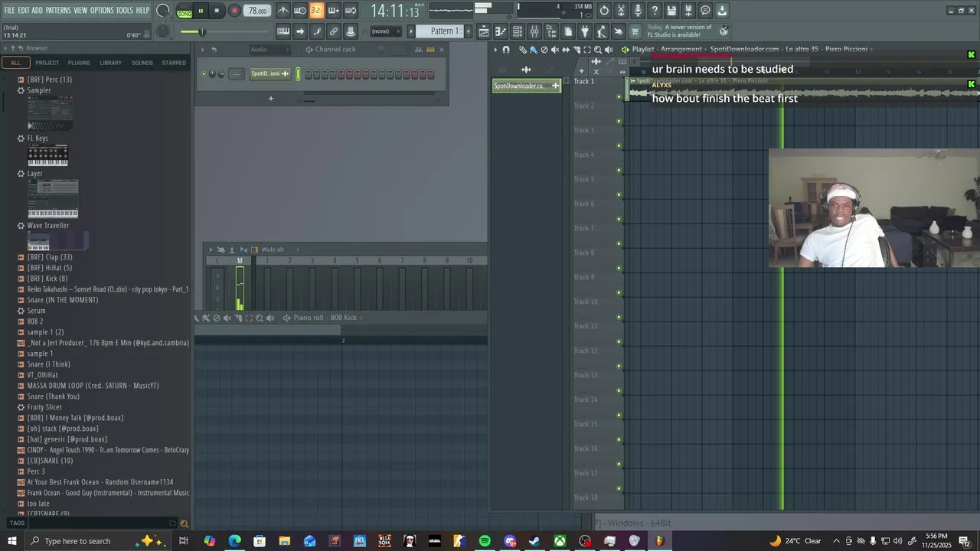Open the snap (none) dropdown
Screen dimensions: 980x551
[384, 31]
